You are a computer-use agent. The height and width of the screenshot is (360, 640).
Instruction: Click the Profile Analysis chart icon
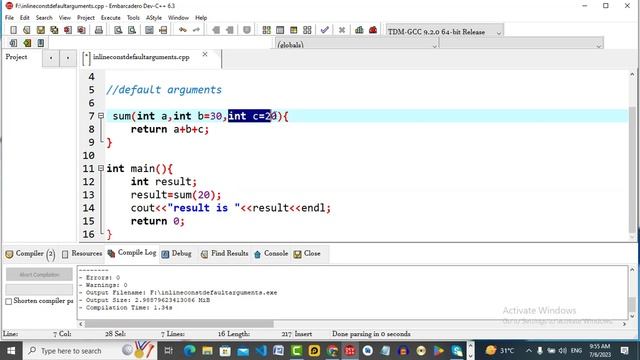(359, 30)
